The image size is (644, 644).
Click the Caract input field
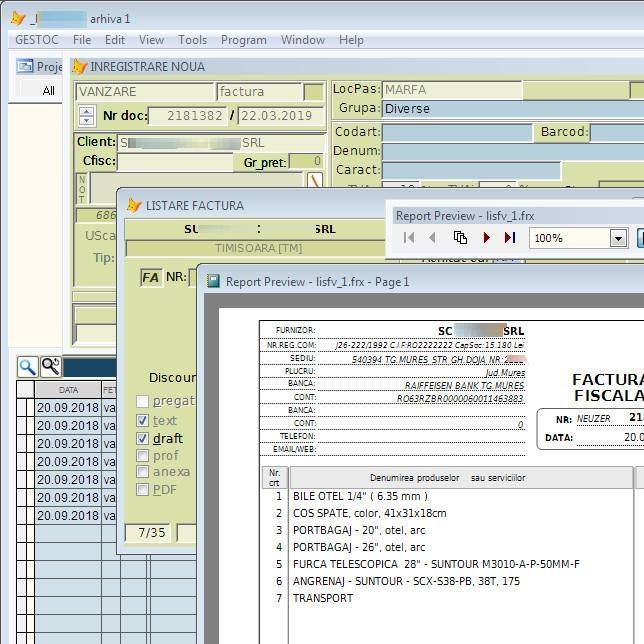(x=471, y=170)
